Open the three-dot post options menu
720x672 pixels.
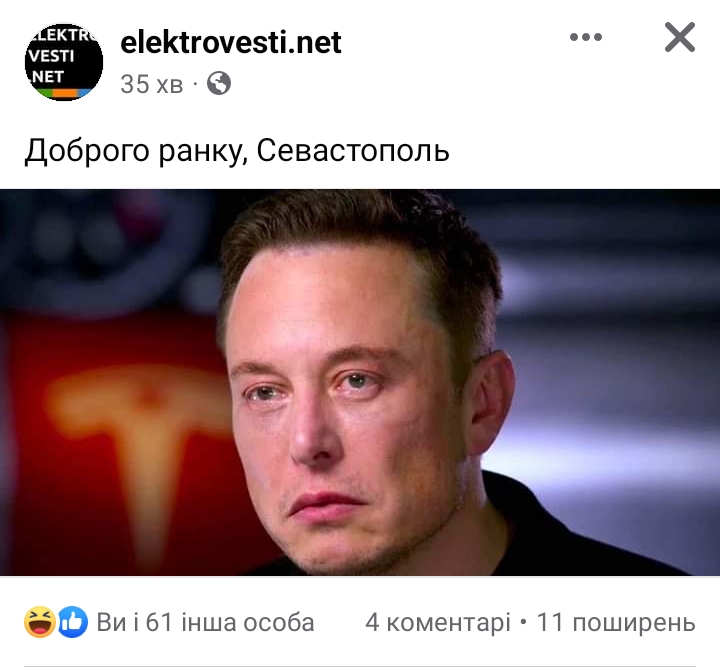coord(585,37)
